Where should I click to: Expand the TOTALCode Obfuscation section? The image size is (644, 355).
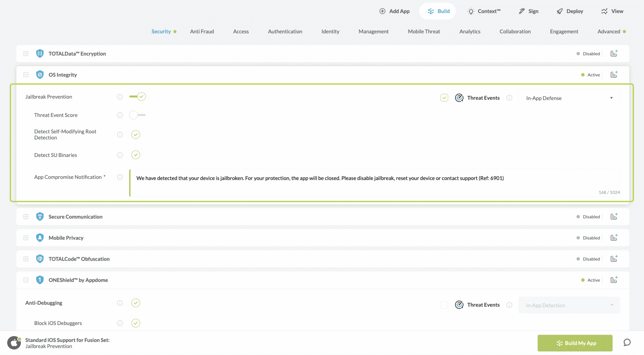click(26, 259)
